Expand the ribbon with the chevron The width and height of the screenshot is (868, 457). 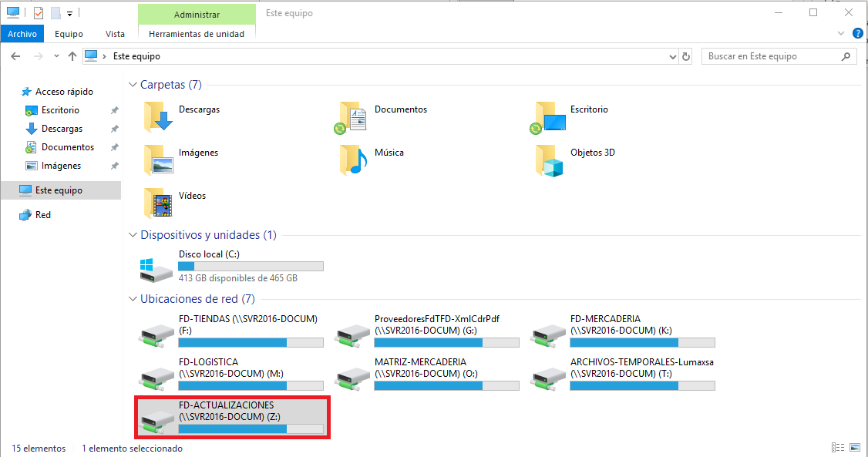click(841, 33)
